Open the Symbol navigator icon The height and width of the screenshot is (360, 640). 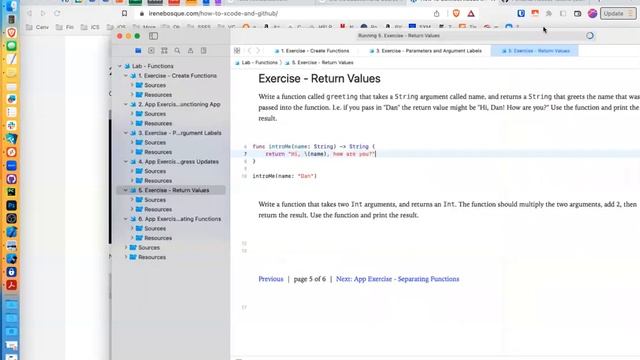164,51
